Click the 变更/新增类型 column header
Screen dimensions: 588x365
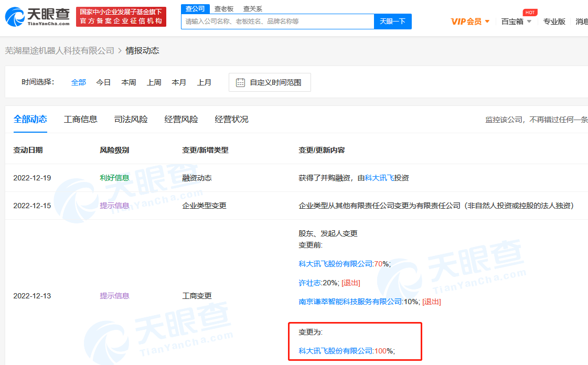click(x=206, y=150)
